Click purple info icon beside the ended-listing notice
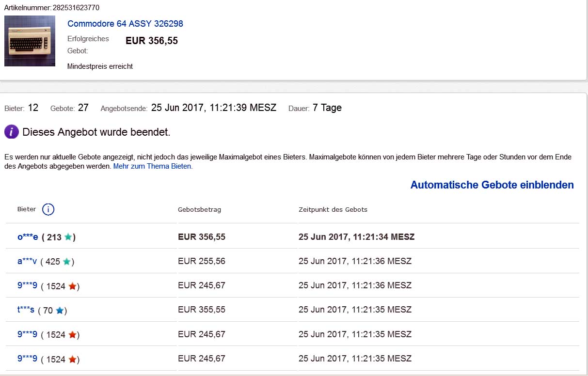Viewport: 588px width, 376px height. click(11, 132)
